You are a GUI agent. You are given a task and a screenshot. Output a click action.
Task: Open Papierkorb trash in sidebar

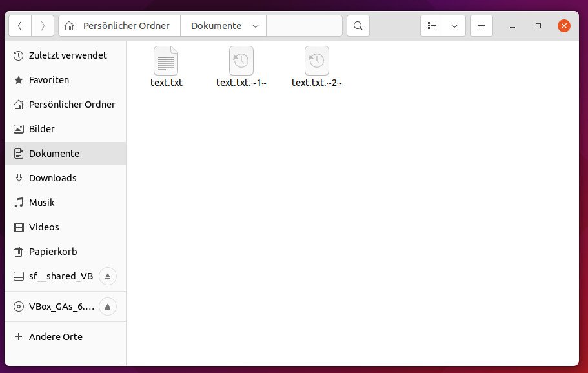(52, 252)
